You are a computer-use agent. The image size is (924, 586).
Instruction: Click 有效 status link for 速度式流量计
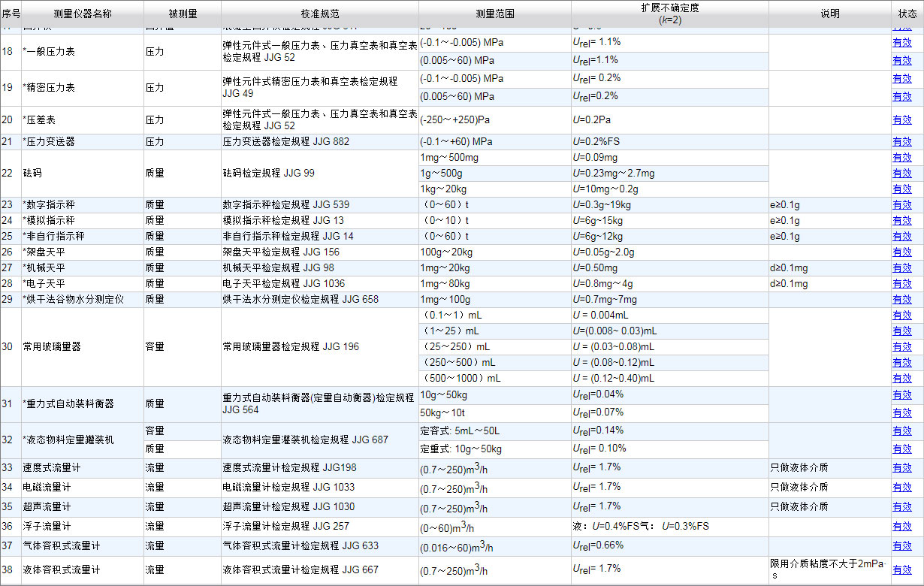click(902, 468)
